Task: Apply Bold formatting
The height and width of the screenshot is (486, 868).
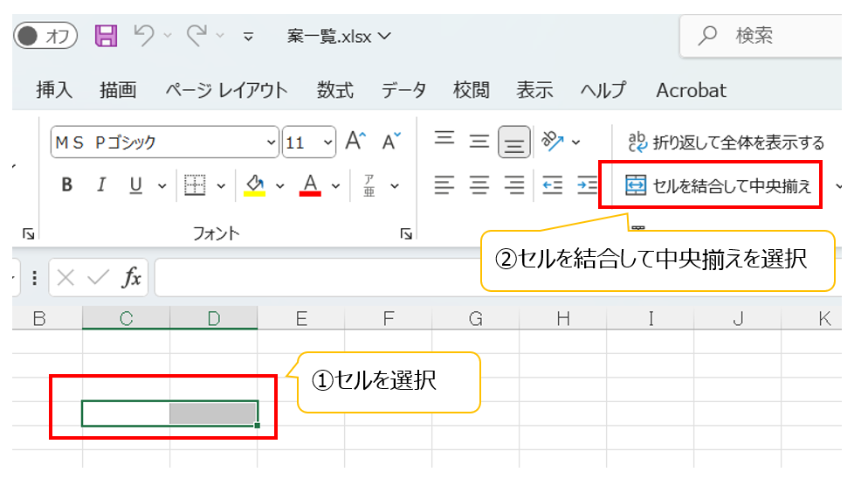Action: (66, 185)
